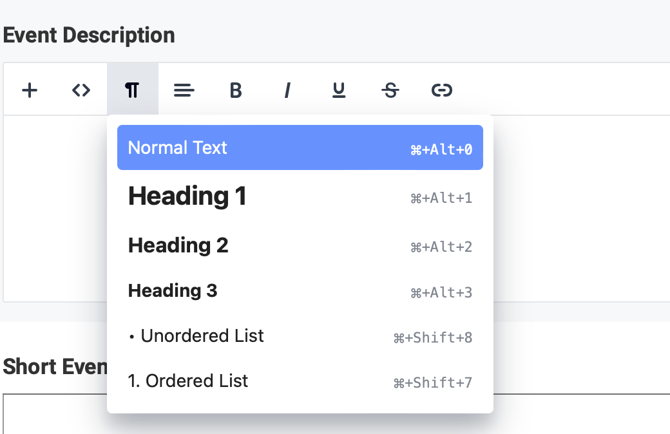The width and height of the screenshot is (670, 434).
Task: Apply strikethrough formatting
Action: pyautogui.click(x=390, y=90)
